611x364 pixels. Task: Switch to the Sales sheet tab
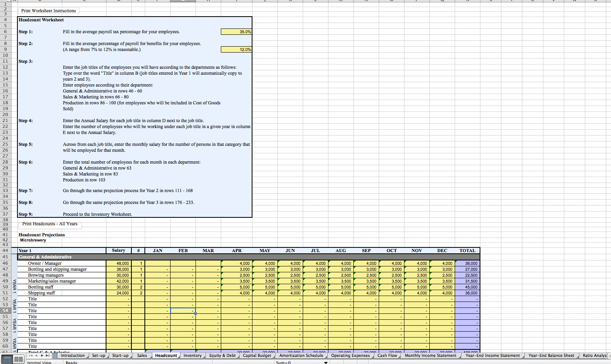(142, 356)
